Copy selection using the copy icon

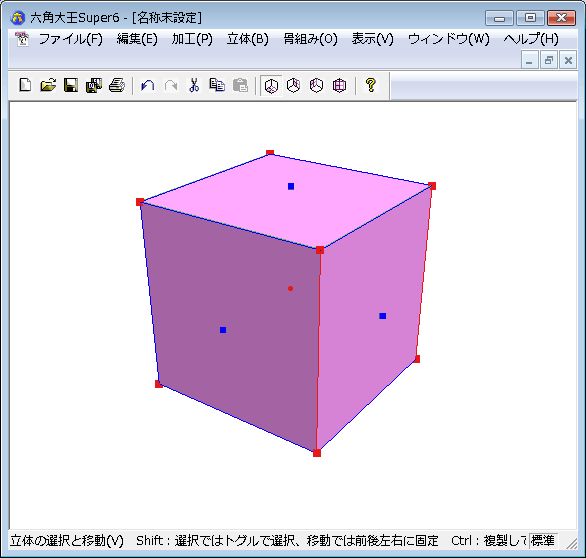pyautogui.click(x=217, y=85)
